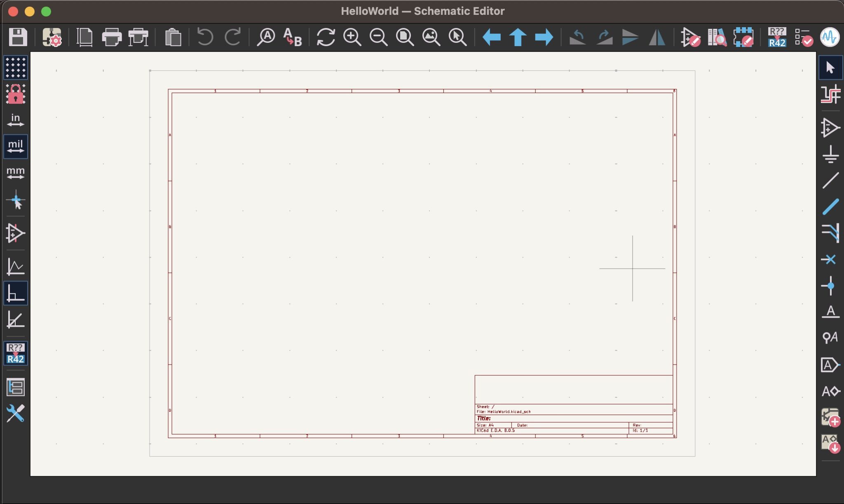Choose the Draw Wire tool
This screenshot has width=844, height=504.
tap(830, 181)
